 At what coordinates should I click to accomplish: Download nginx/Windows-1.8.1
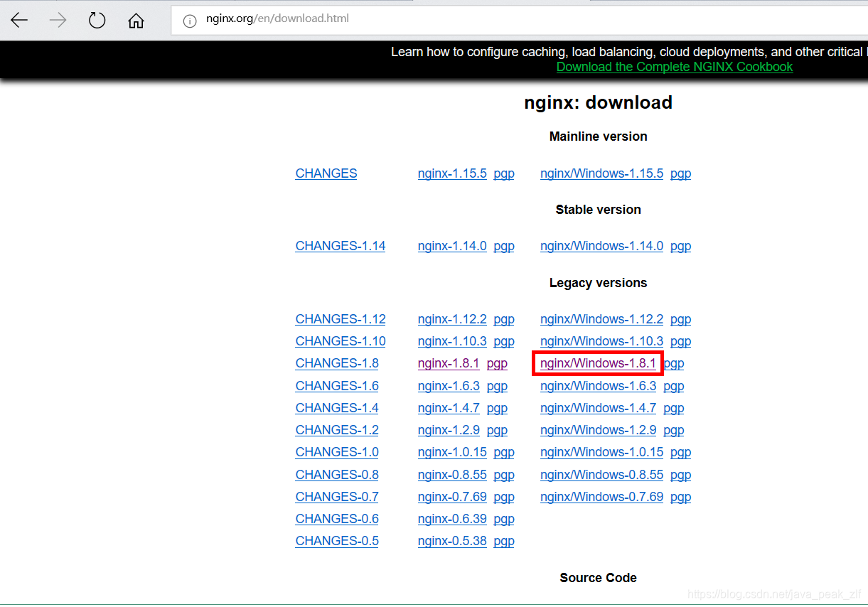[x=598, y=363]
